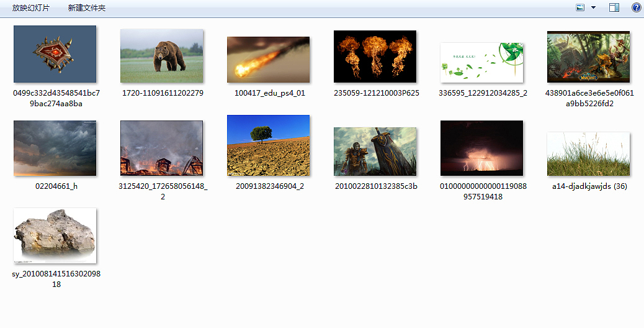
Task: Click file name 20091382346904_2
Action: [270, 186]
